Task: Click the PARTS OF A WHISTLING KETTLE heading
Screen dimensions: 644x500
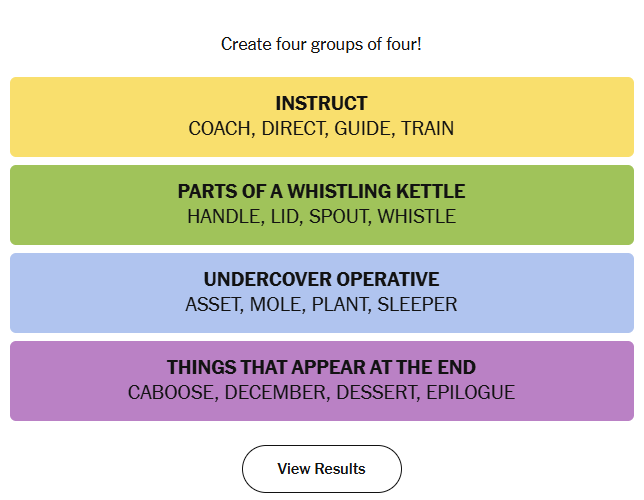Action: (321, 191)
